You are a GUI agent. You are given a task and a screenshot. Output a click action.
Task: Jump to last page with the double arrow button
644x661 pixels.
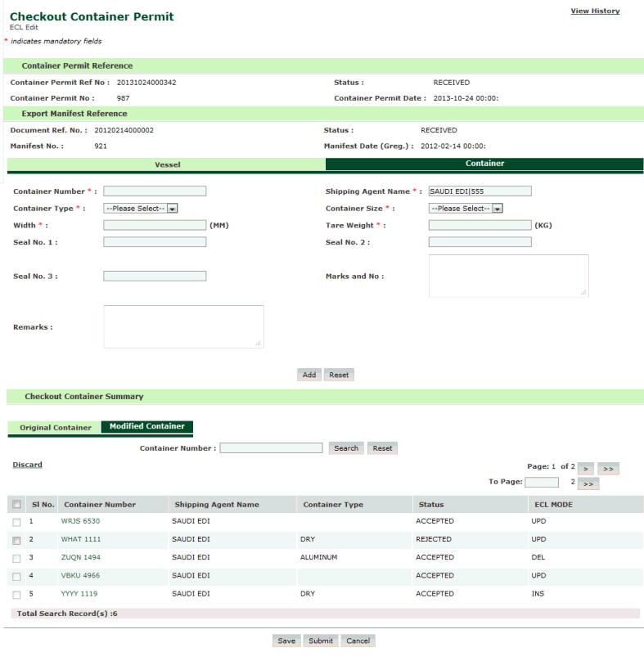[x=608, y=469]
